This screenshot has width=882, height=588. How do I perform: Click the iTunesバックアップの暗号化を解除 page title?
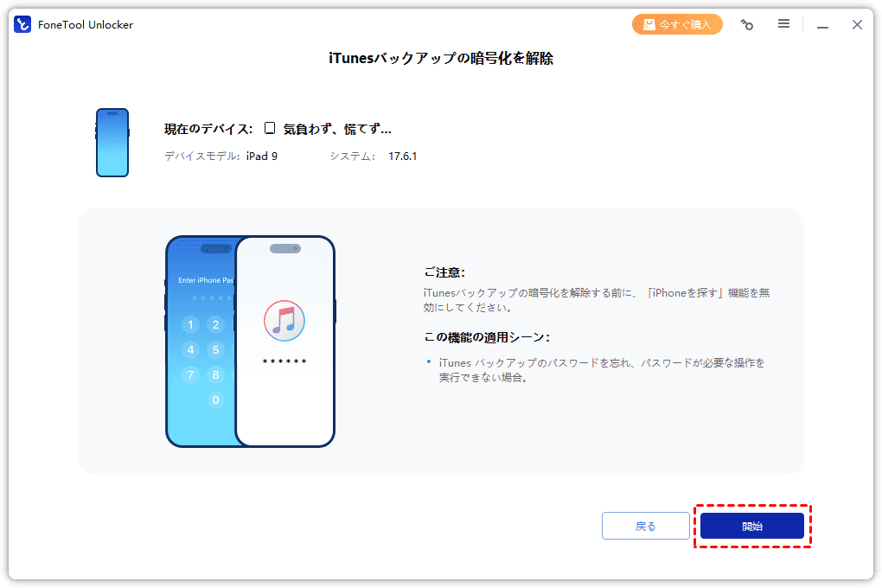point(441,59)
